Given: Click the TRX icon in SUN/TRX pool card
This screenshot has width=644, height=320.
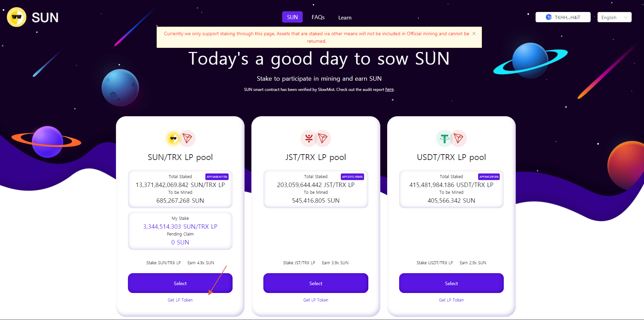Looking at the screenshot, I should pyautogui.click(x=187, y=138).
